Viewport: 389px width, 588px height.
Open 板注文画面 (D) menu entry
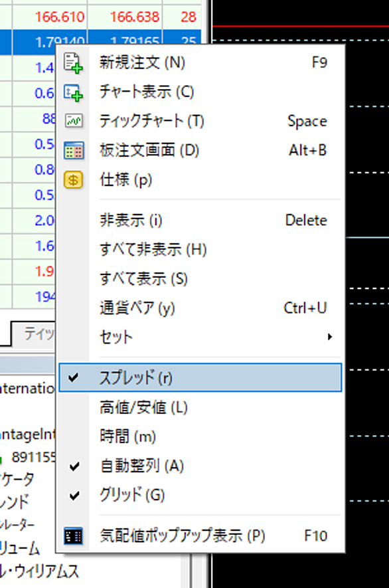click(x=200, y=150)
